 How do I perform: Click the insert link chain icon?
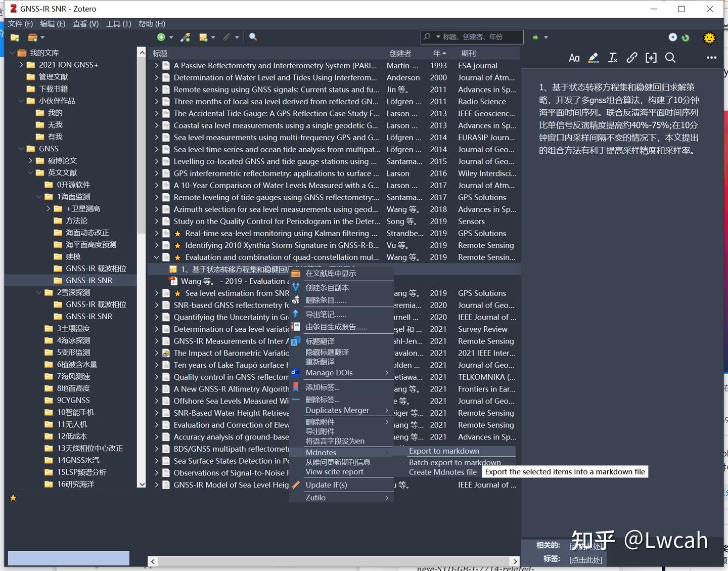click(x=632, y=58)
